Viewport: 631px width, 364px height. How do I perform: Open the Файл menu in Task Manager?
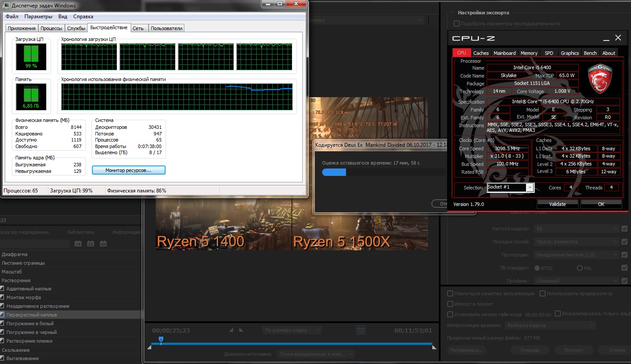[x=12, y=17]
